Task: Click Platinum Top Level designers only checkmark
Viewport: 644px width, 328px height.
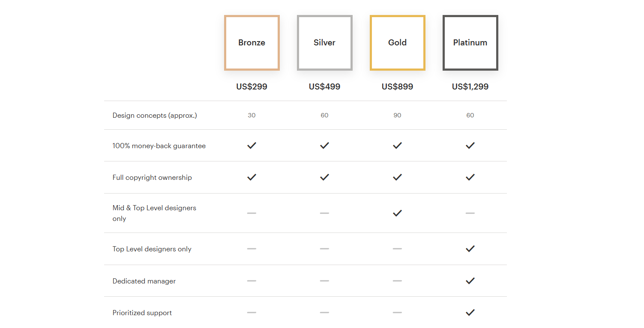Action: (x=470, y=249)
